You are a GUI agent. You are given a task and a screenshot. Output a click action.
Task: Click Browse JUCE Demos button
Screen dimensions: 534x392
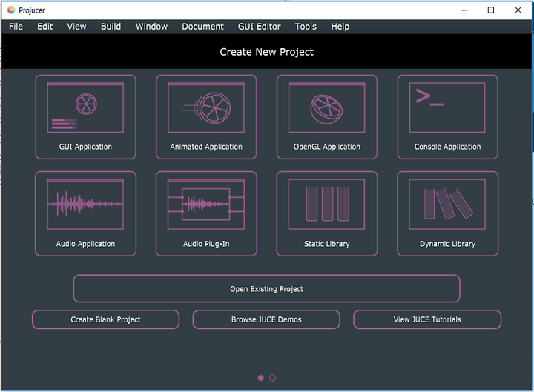[266, 319]
